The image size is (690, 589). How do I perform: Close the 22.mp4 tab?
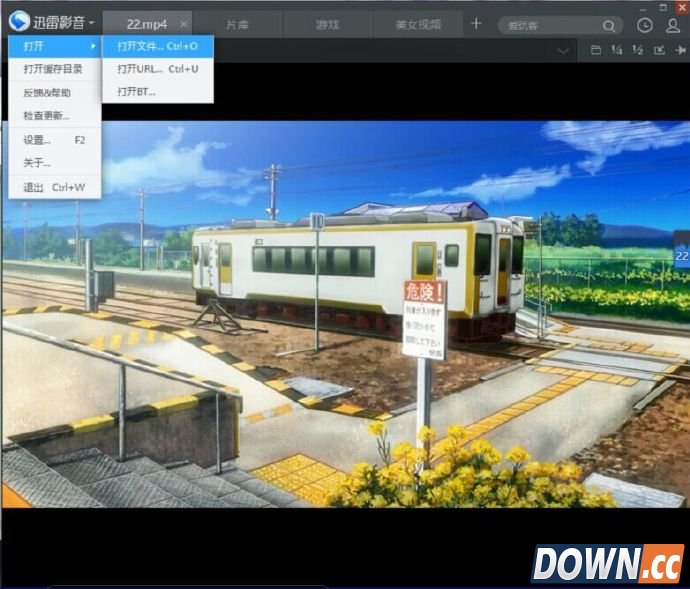tap(183, 24)
